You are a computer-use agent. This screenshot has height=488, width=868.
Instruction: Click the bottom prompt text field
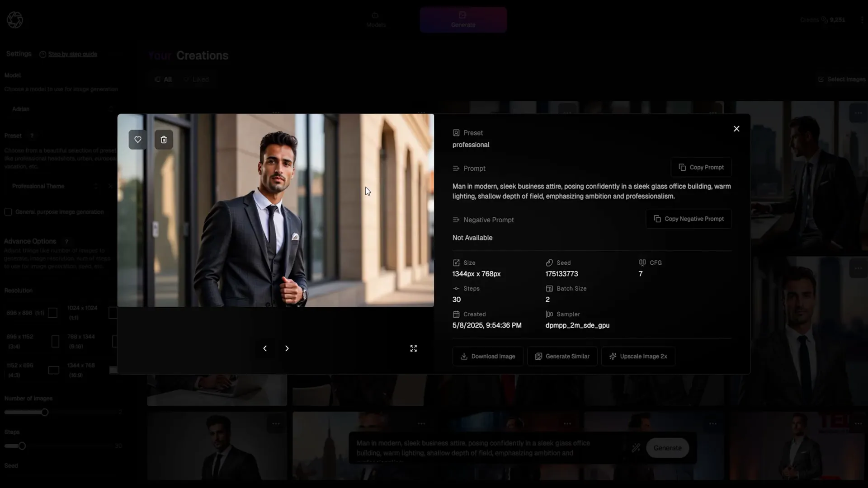click(488, 448)
